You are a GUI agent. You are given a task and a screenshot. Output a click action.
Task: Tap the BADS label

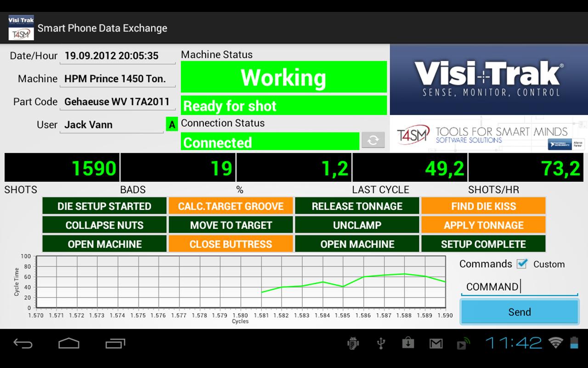tap(133, 190)
